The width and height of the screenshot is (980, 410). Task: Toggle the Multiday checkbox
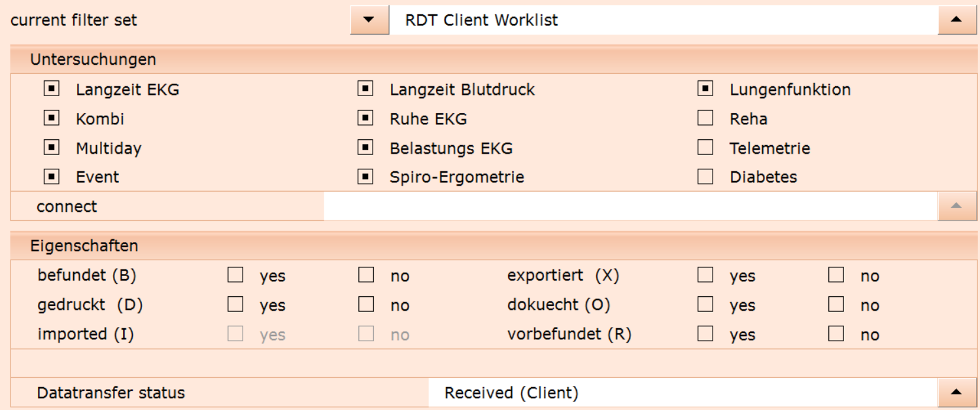click(52, 147)
